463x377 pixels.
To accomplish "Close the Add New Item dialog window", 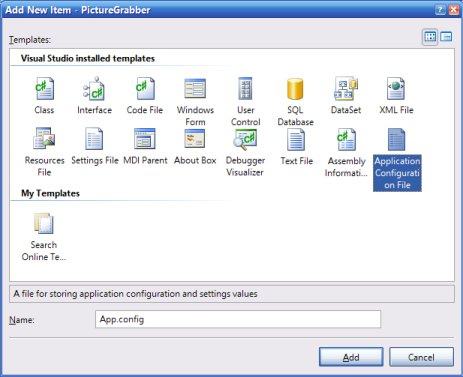I will [x=453, y=10].
